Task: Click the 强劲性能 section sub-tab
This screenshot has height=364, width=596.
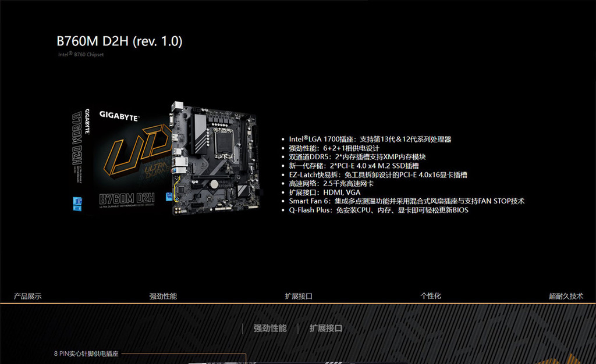Action: coord(270,329)
